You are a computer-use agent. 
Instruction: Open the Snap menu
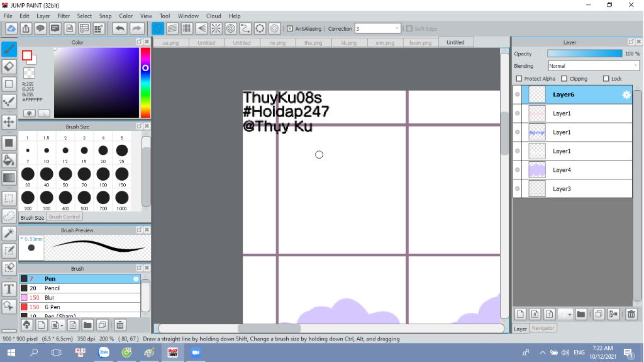point(105,16)
